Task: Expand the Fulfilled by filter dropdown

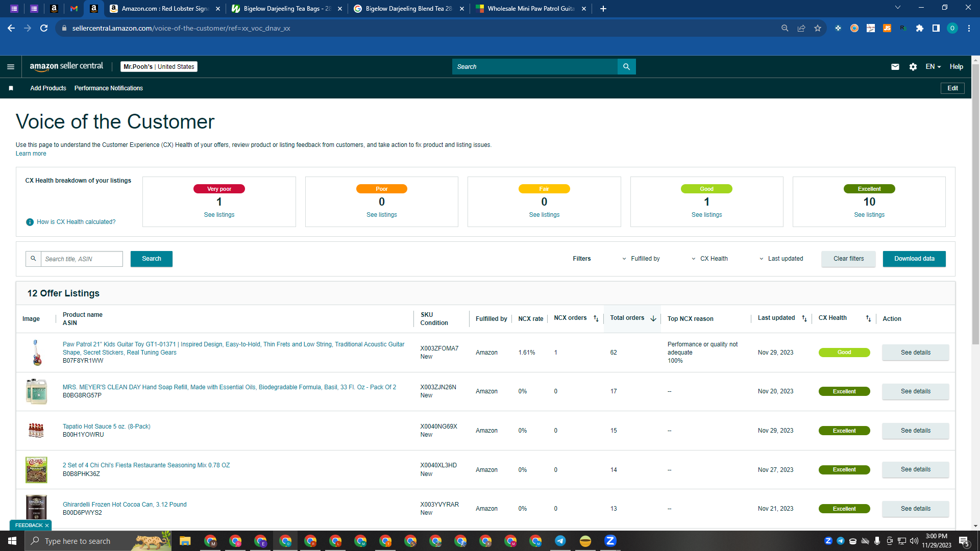Action: point(641,259)
